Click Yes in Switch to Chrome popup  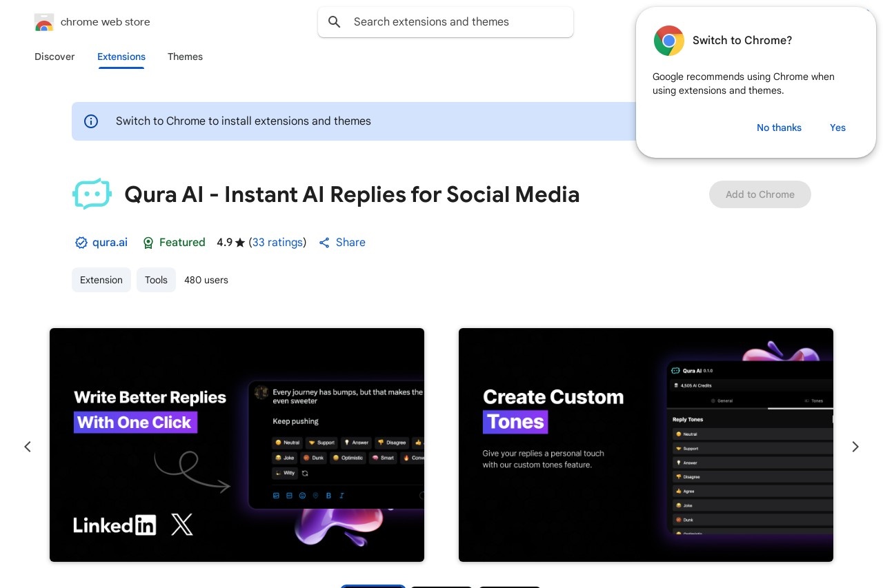click(x=837, y=128)
